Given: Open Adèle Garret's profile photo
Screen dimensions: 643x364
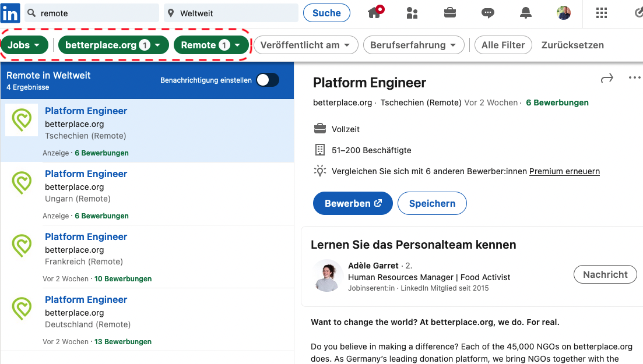Looking at the screenshot, I should click(327, 275).
